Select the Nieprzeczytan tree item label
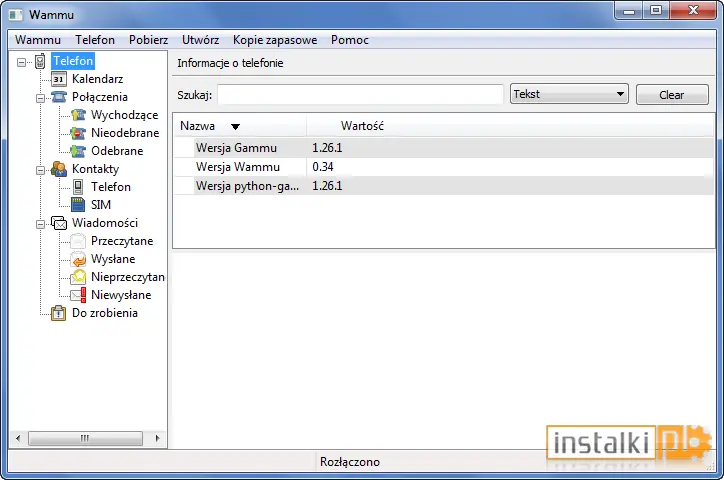724x480 pixels. pyautogui.click(x=128, y=277)
